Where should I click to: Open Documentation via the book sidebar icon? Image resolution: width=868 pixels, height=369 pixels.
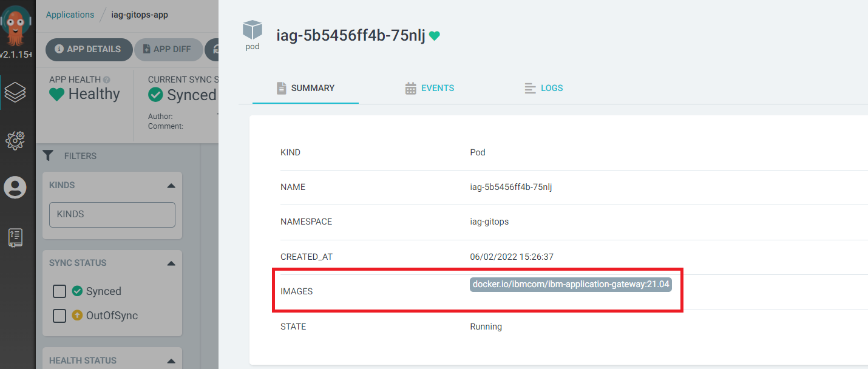(15, 237)
